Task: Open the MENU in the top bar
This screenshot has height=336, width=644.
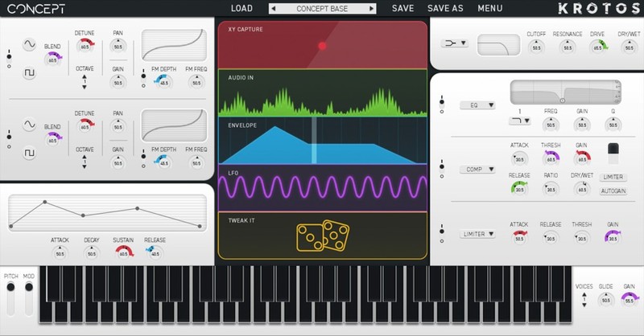Action: [x=490, y=8]
